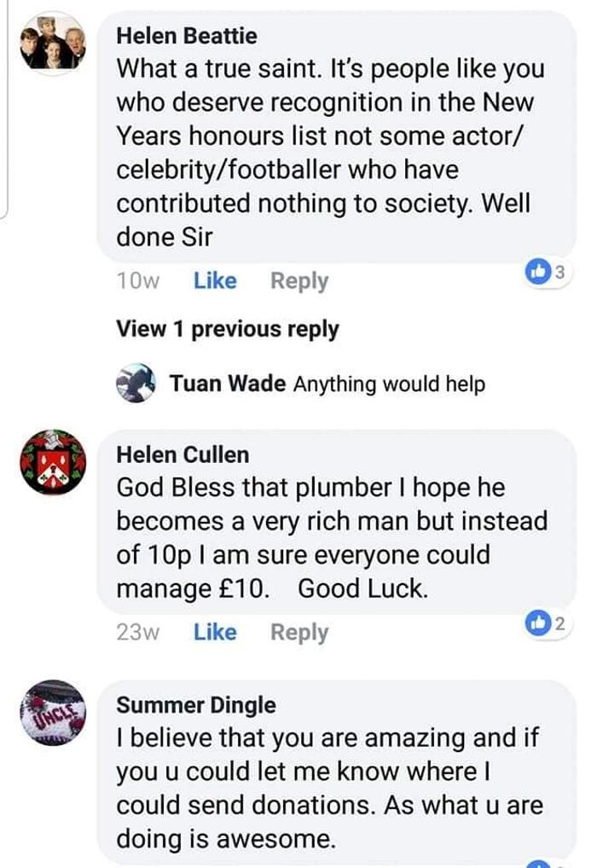Click the 23w timestamp on Helen Cullen's comment
The width and height of the screenshot is (597, 868).
(x=137, y=632)
